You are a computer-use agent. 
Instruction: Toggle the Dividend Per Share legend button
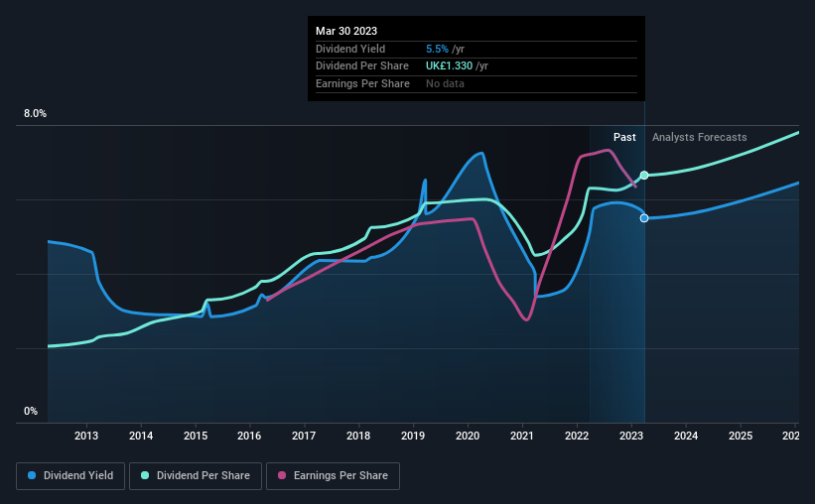tap(196, 476)
